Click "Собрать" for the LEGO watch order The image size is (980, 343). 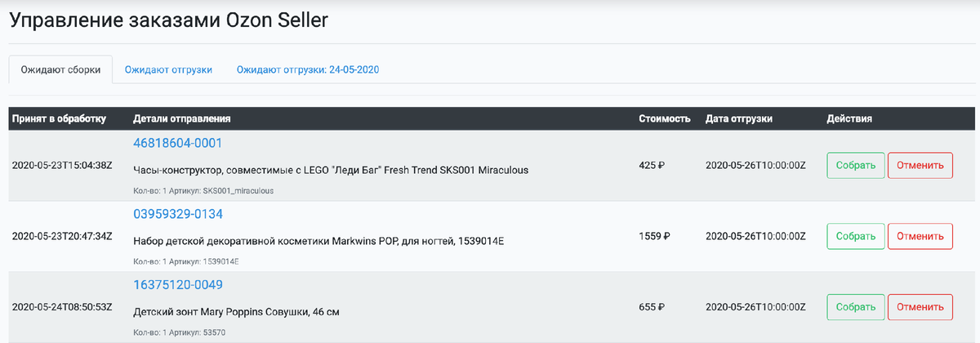point(855,166)
